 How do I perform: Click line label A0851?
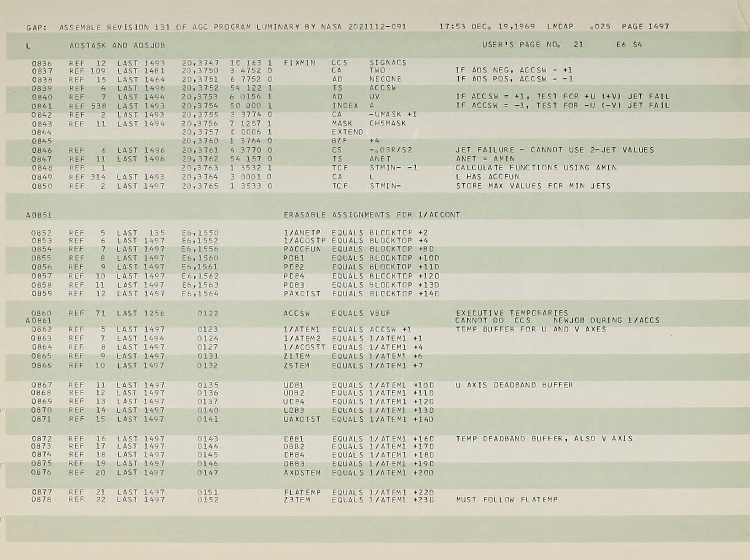[39, 214]
